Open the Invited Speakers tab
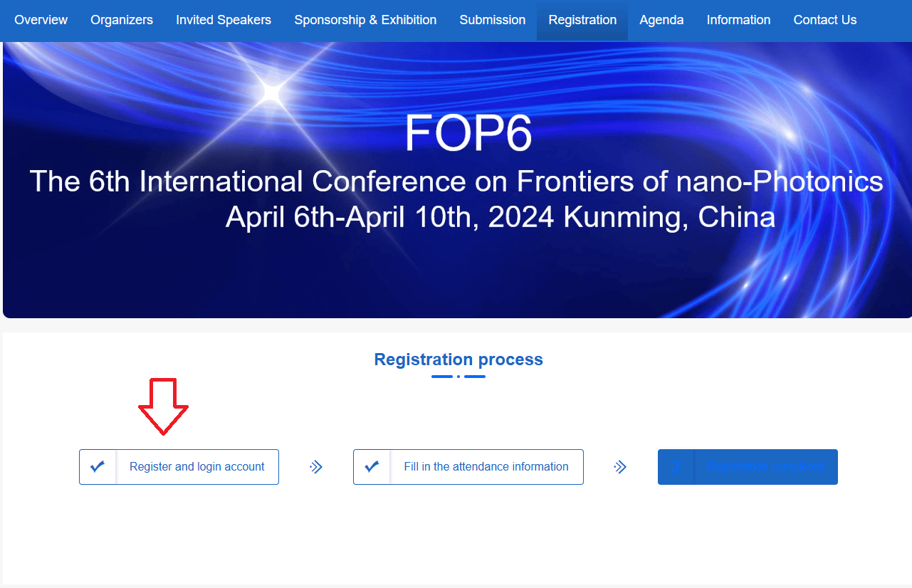Screen dimensions: 912x588 [x=224, y=20]
